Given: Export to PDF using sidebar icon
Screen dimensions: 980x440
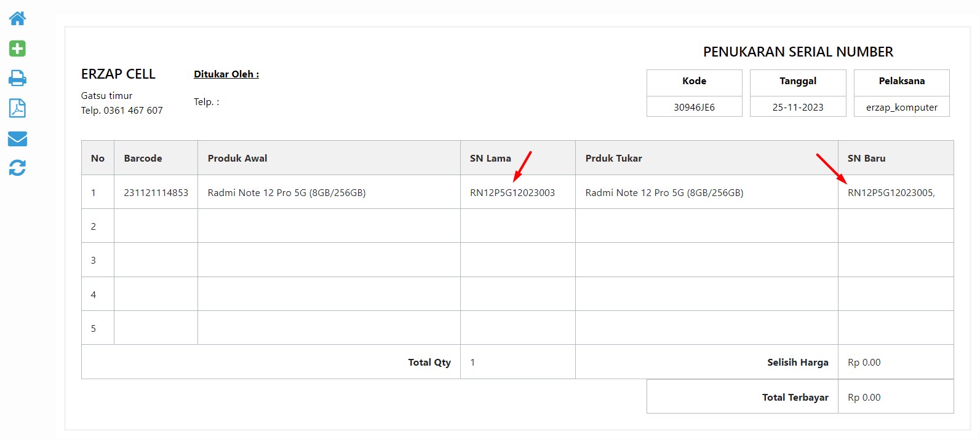Looking at the screenshot, I should pyautogui.click(x=17, y=108).
